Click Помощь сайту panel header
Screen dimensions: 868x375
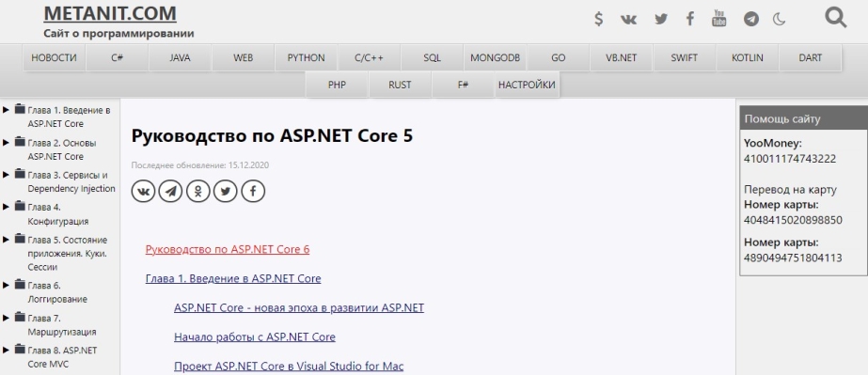point(804,118)
